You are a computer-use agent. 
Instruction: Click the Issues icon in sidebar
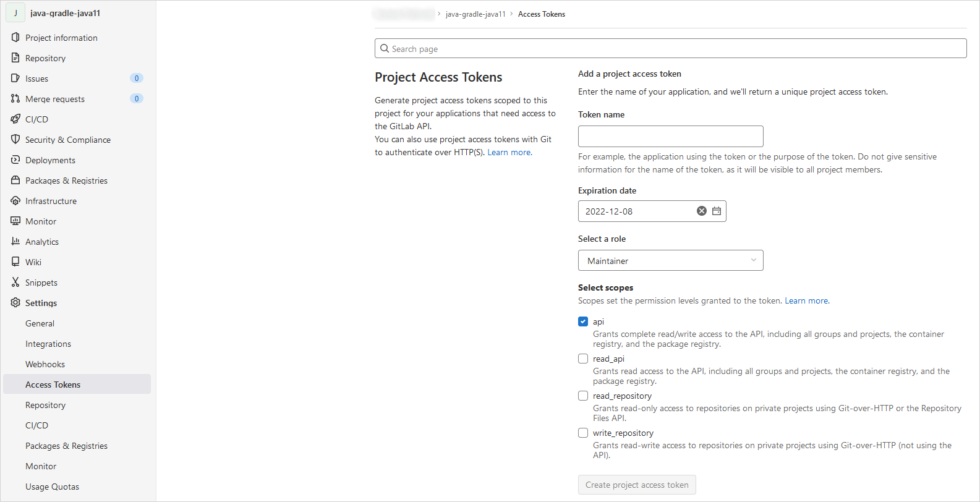15,79
